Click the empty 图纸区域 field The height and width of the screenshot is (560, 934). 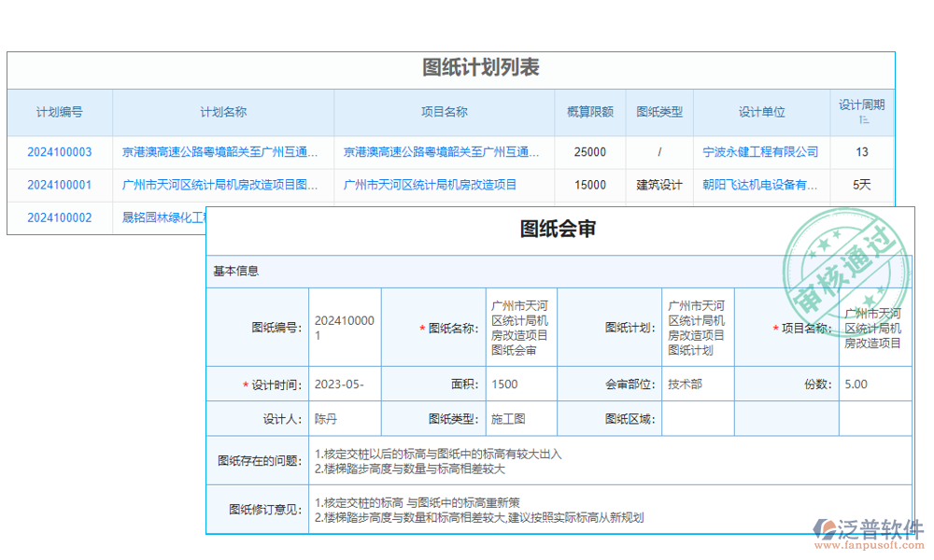[697, 418]
